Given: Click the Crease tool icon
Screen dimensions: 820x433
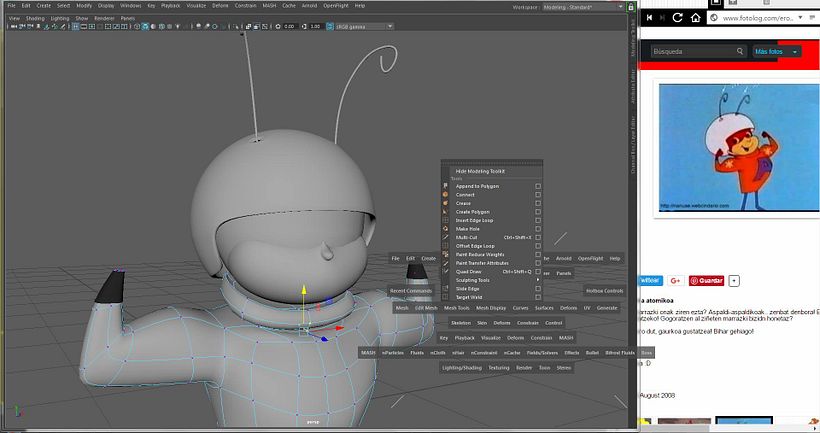Looking at the screenshot, I should (445, 203).
